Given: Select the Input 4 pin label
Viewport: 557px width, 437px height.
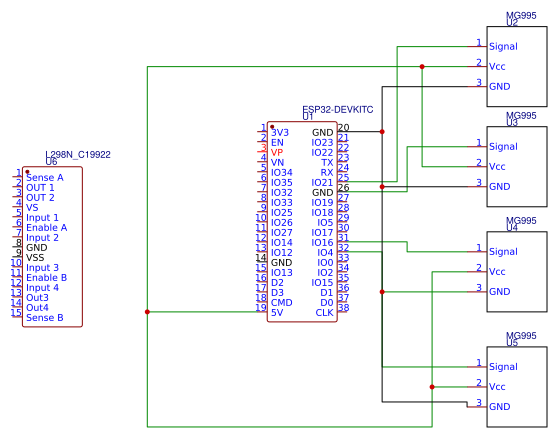Looking at the screenshot, I should [42, 288].
